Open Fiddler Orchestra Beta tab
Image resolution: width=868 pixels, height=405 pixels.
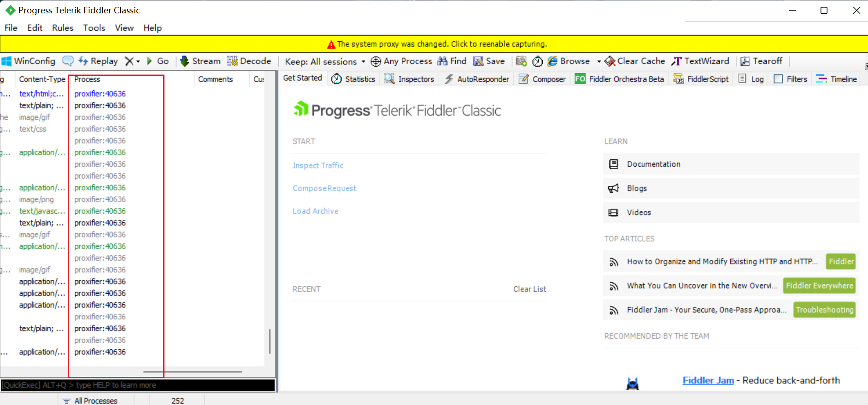click(x=620, y=79)
